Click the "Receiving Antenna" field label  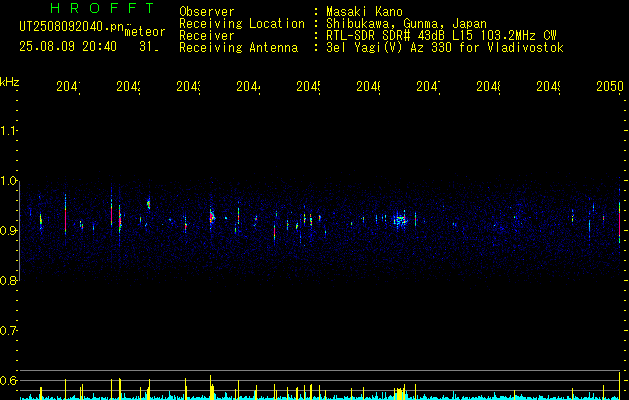point(238,48)
